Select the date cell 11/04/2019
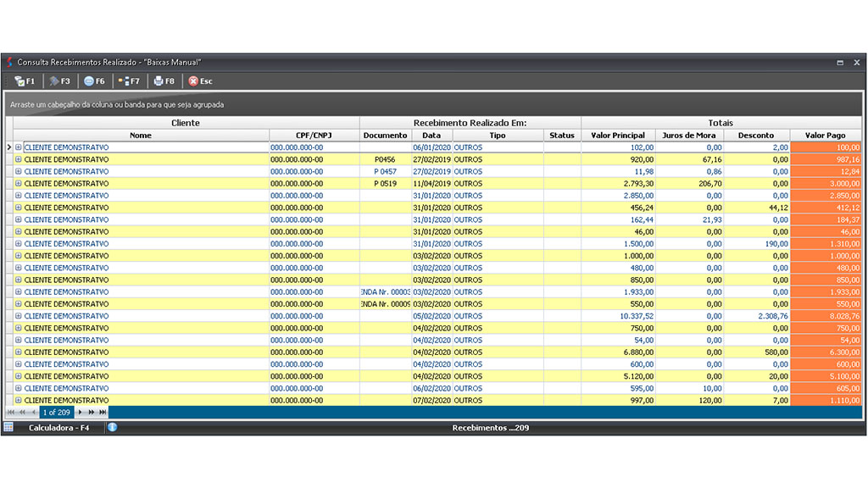This screenshot has width=868, height=488. (431, 183)
